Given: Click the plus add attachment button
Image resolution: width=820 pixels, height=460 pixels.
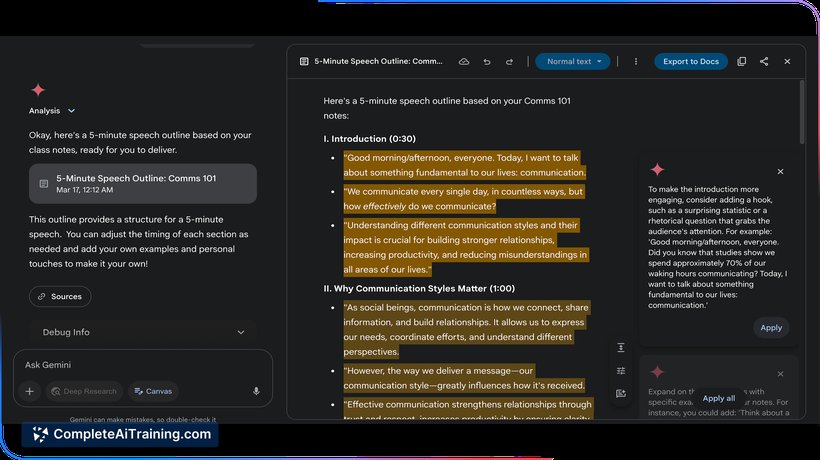Looking at the screenshot, I should [30, 391].
